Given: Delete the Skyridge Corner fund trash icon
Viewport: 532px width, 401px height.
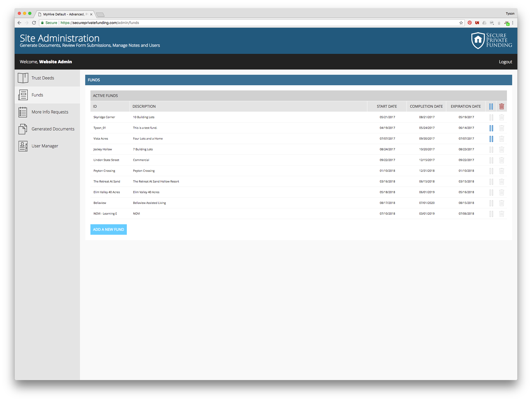Looking at the screenshot, I should pos(502,117).
